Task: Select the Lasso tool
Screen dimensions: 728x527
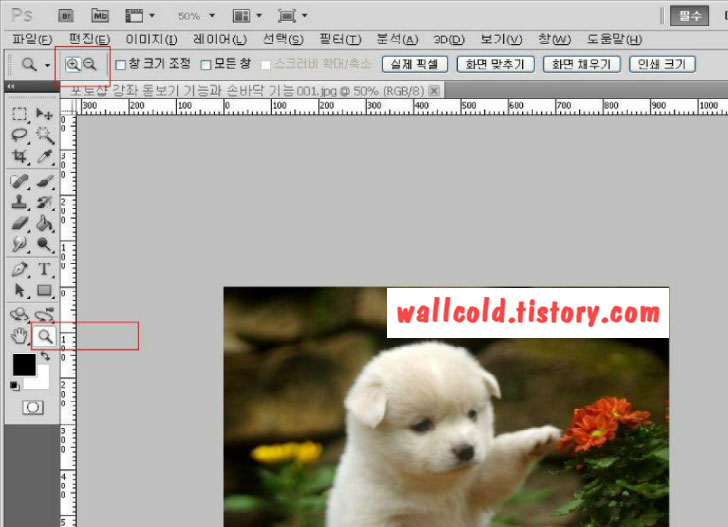Action: coord(19,135)
